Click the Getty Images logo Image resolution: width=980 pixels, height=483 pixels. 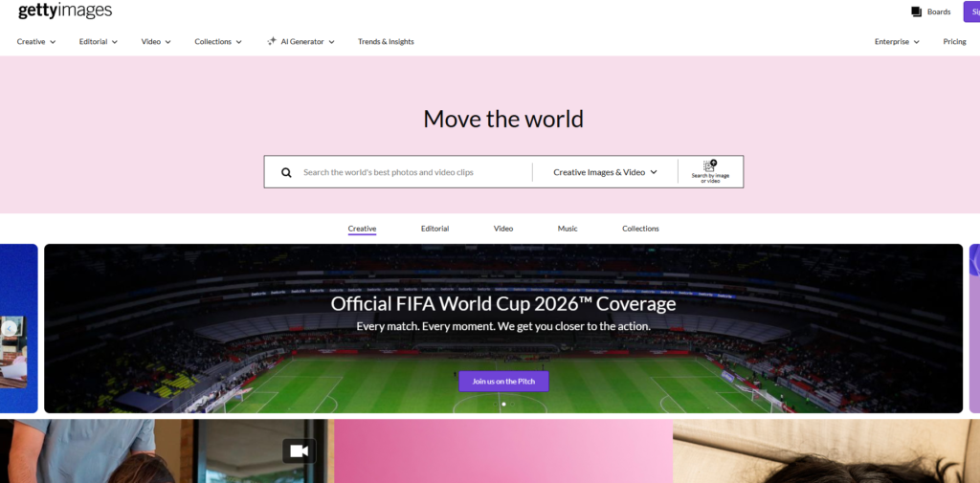tap(65, 11)
